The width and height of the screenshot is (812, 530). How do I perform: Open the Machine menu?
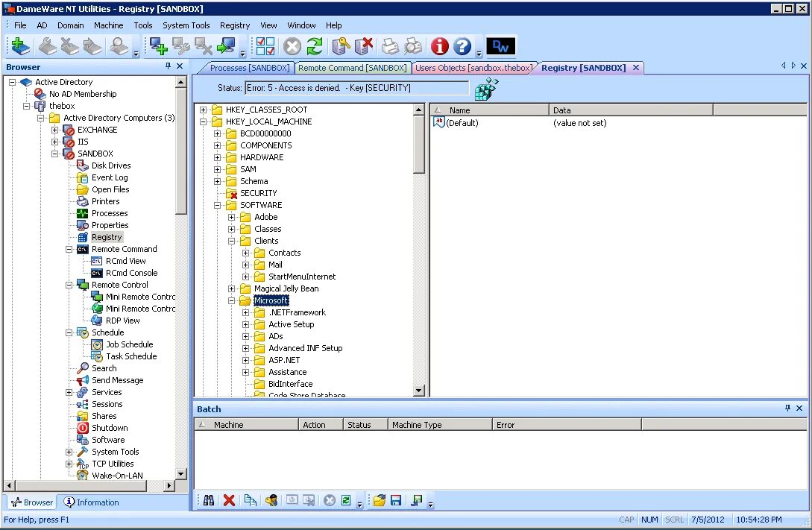(108, 25)
